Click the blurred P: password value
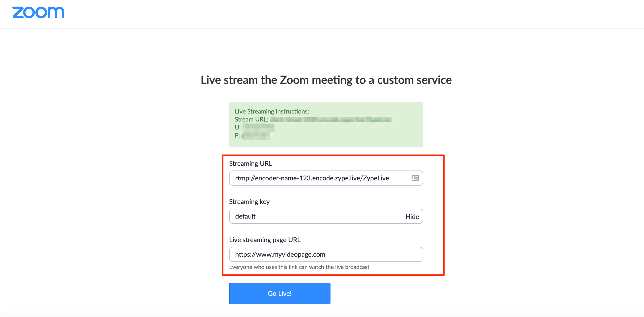This screenshot has height=317, width=644. (257, 135)
